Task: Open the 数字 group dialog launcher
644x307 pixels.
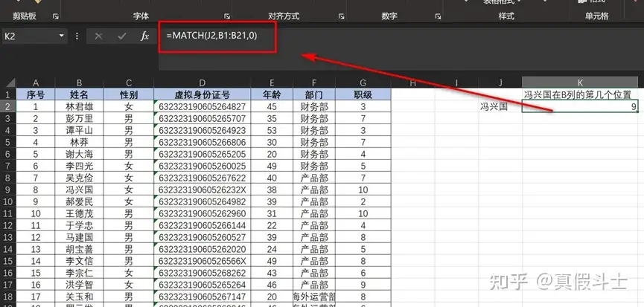Action: [x=436, y=16]
